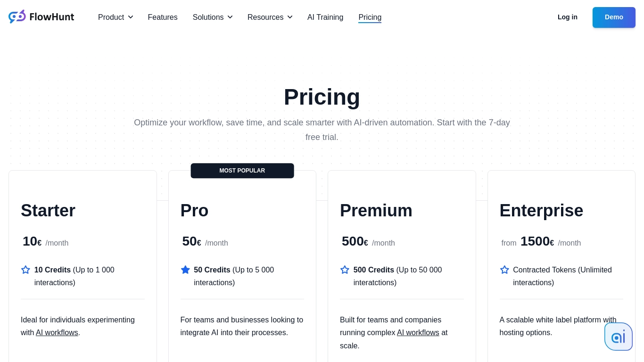Viewport: 644px width, 362px height.
Task: Click the MOST POPULAR badge
Action: (242, 171)
